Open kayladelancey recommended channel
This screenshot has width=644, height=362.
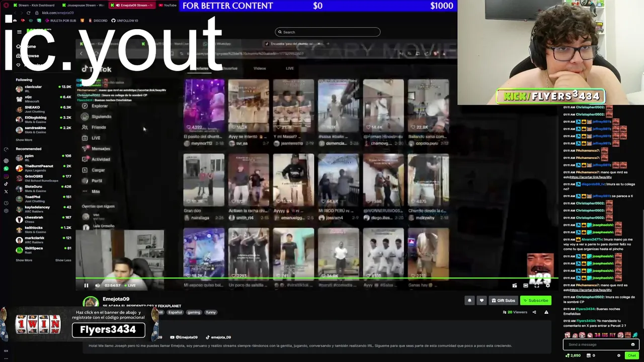click(x=43, y=209)
